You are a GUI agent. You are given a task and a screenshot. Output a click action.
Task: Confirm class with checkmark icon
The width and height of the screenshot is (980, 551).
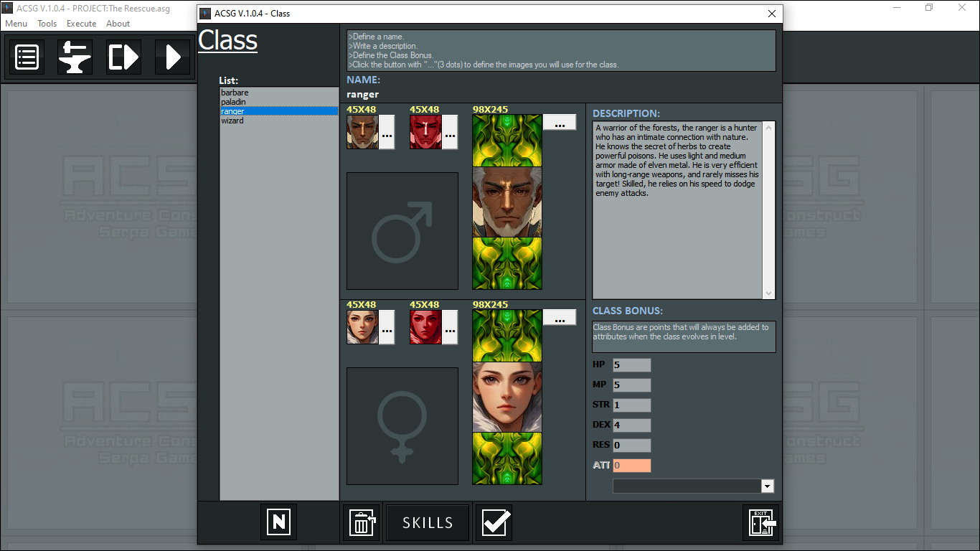[x=494, y=522]
